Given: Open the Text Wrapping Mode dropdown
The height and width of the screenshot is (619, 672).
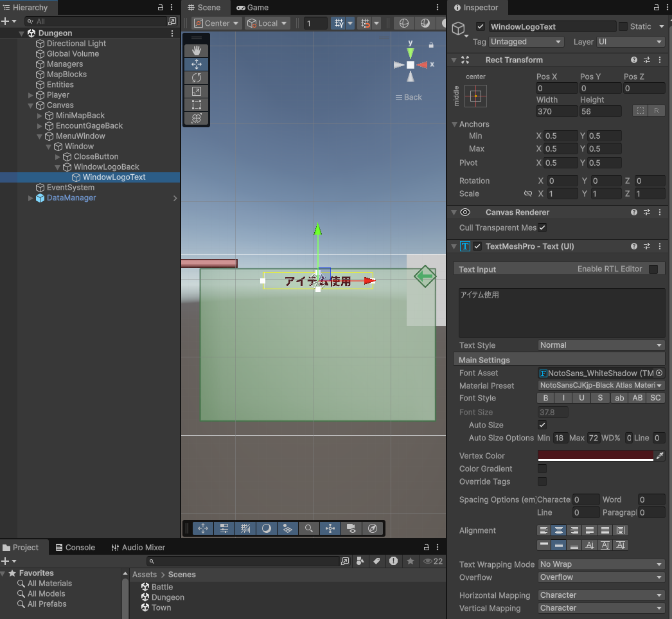Looking at the screenshot, I should (x=601, y=564).
